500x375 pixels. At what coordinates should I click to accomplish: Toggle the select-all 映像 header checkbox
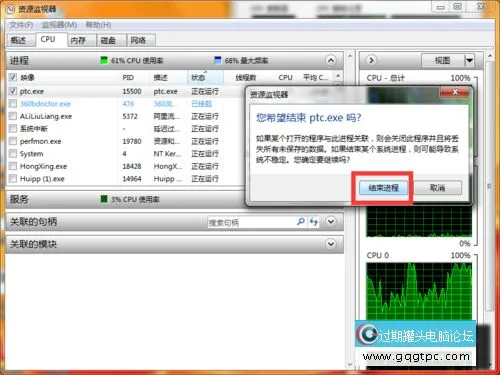(13, 77)
